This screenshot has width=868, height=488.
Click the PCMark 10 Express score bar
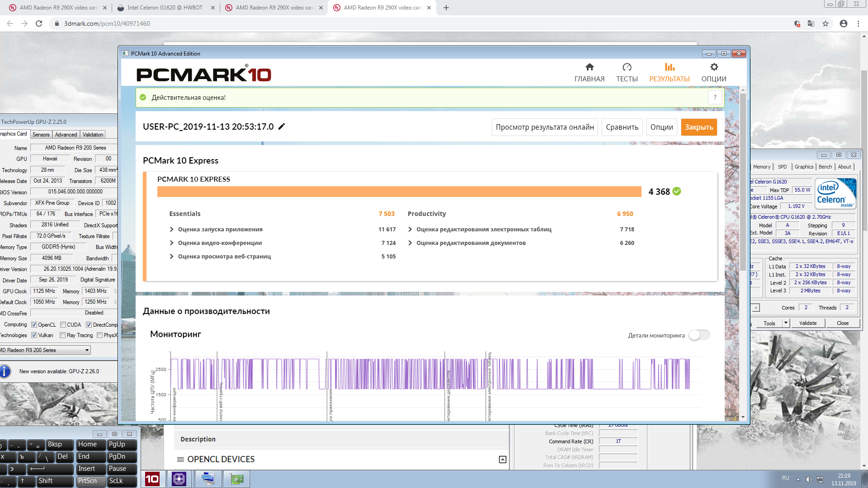(399, 192)
